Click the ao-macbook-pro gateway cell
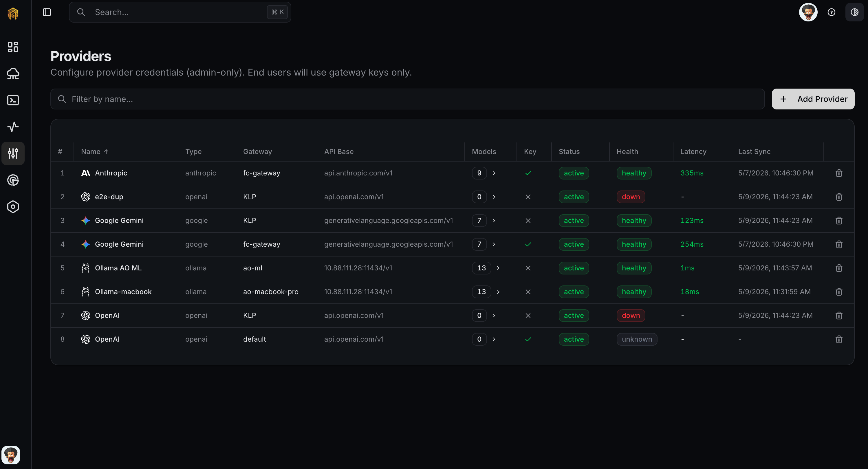Viewport: 868px width, 469px height. (271, 292)
